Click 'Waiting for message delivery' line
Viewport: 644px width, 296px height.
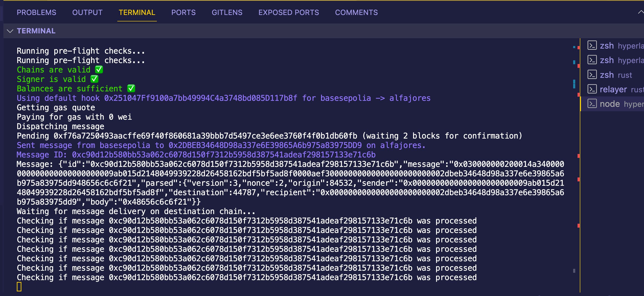coord(136,212)
